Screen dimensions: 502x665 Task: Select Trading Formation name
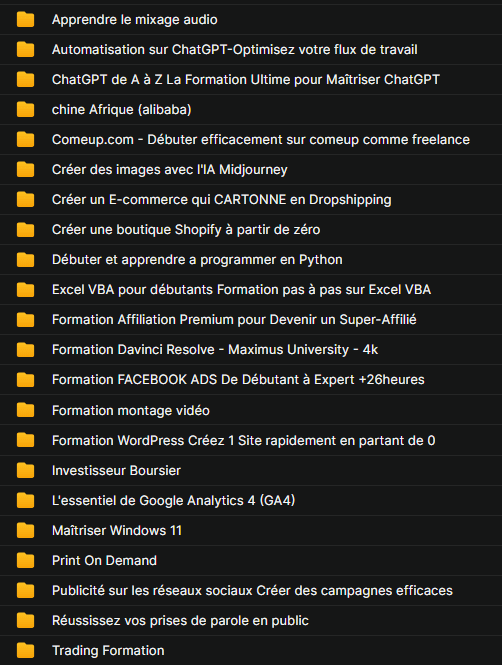point(108,650)
